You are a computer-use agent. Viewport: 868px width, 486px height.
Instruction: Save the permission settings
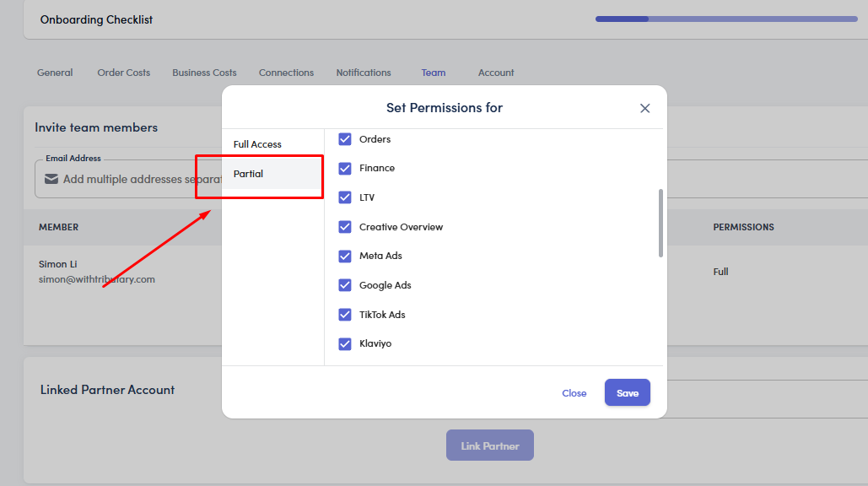coord(627,393)
